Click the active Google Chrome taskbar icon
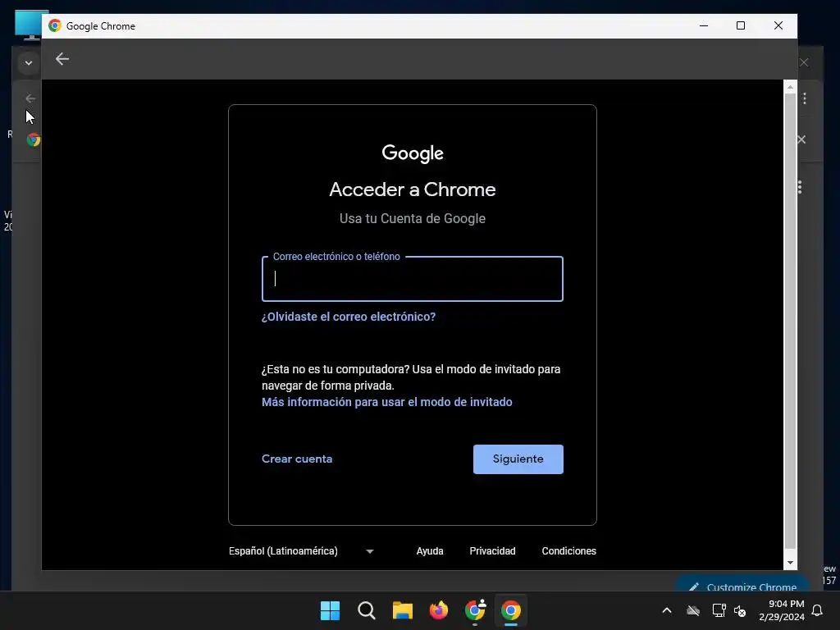Viewport: 840px width, 630px height. tap(511, 610)
